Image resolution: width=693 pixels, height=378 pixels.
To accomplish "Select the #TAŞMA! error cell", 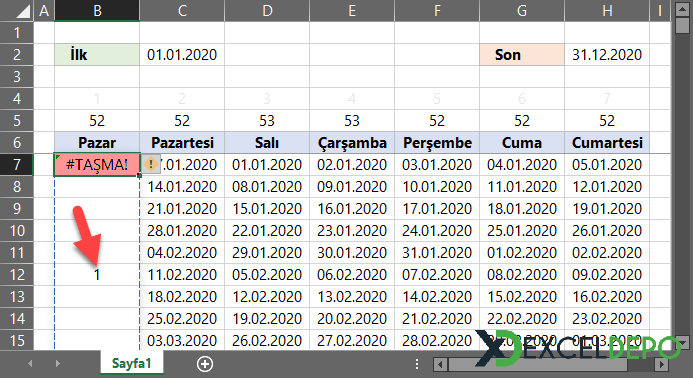I will coord(97,164).
